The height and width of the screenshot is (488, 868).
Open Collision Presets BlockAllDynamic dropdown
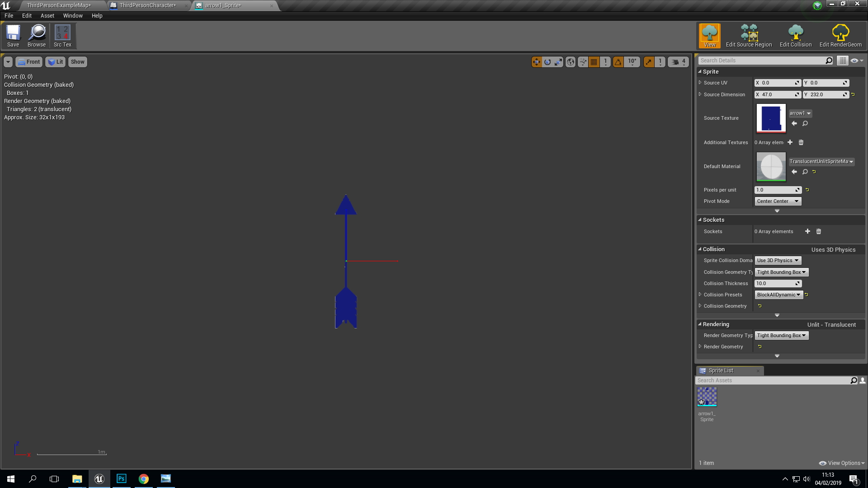(x=778, y=295)
